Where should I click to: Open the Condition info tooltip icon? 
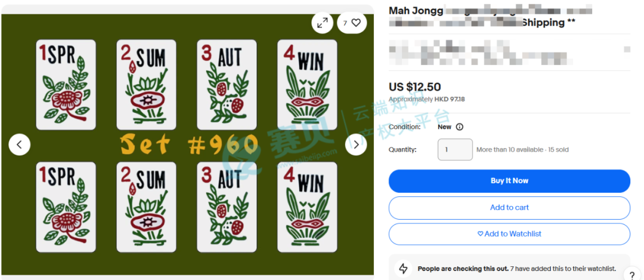point(460,127)
